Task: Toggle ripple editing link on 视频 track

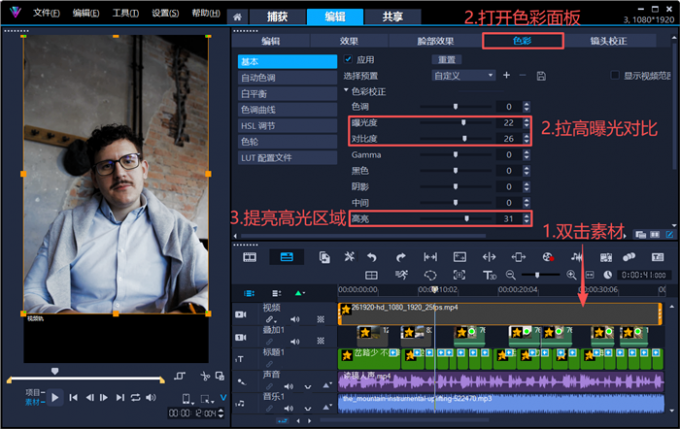Action: point(270,319)
